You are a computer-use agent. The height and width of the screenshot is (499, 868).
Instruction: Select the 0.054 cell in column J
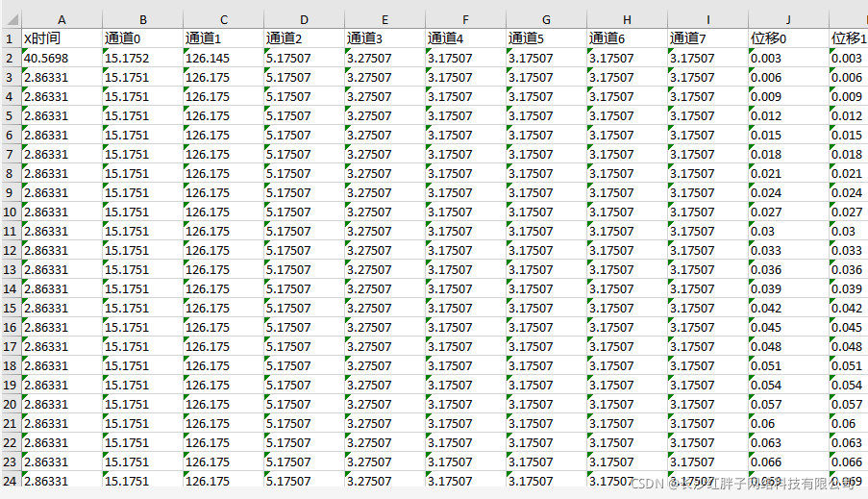pos(789,385)
